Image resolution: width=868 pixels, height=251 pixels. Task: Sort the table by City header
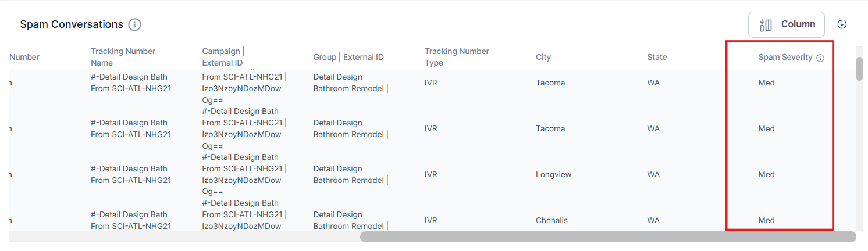[x=543, y=57]
